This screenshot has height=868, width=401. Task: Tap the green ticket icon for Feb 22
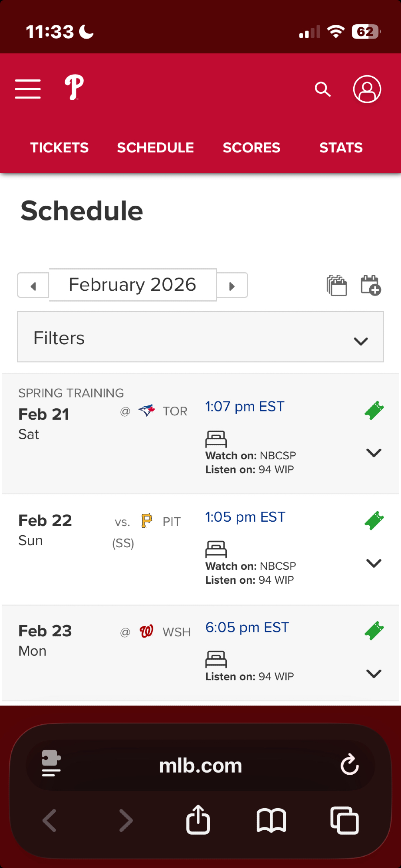pos(374,520)
